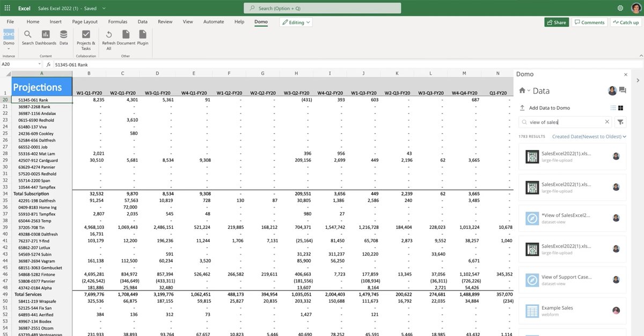644x336 pixels.
Task: Click the Domo panel home icon
Action: point(522,91)
